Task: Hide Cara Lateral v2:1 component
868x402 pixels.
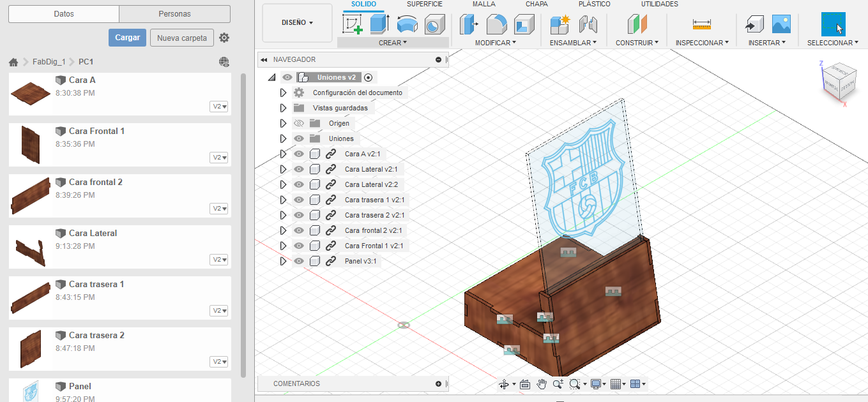Action: [298, 169]
